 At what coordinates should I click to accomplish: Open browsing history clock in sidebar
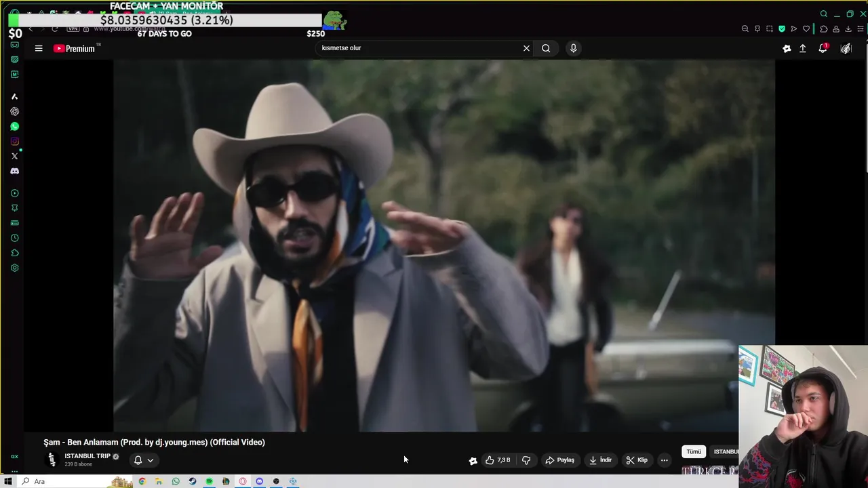click(x=14, y=238)
